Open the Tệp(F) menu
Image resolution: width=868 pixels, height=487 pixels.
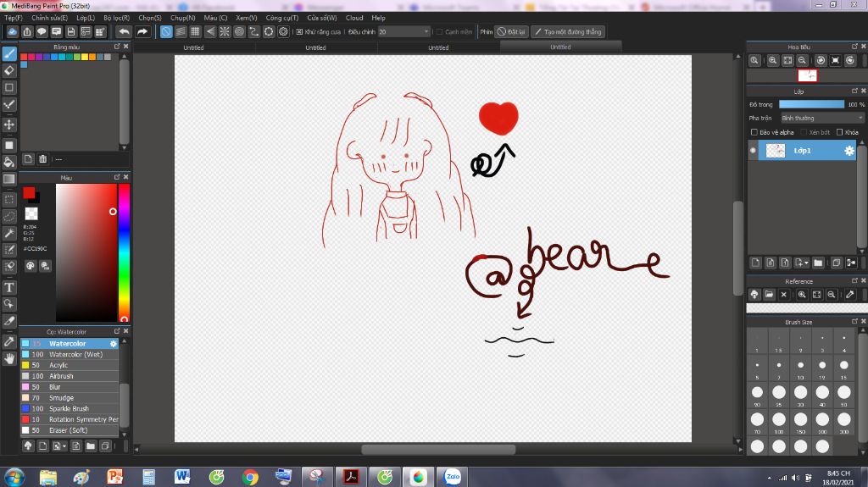pyautogui.click(x=14, y=18)
